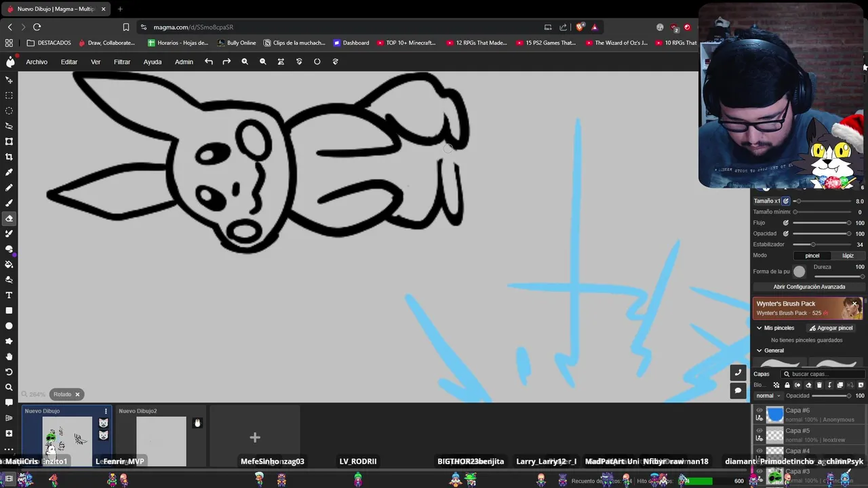The image size is (868, 488).
Task: Click the Agregar pincel button
Action: (x=831, y=328)
